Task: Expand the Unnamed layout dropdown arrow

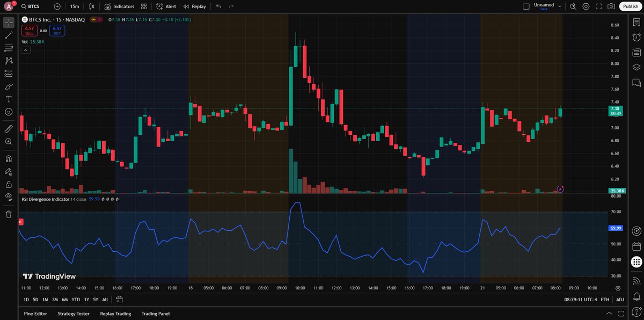Action: click(559, 6)
